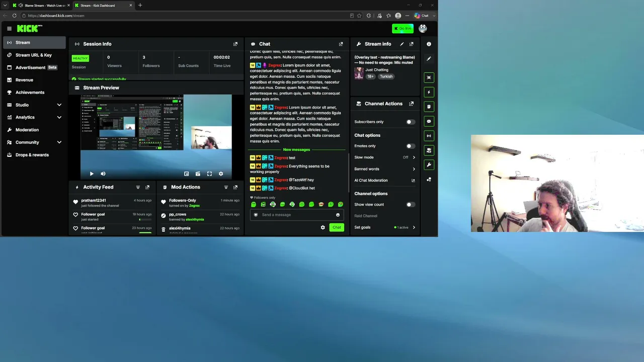The width and height of the screenshot is (644, 362).
Task: Reload the dashboard page
Action: [14, 16]
